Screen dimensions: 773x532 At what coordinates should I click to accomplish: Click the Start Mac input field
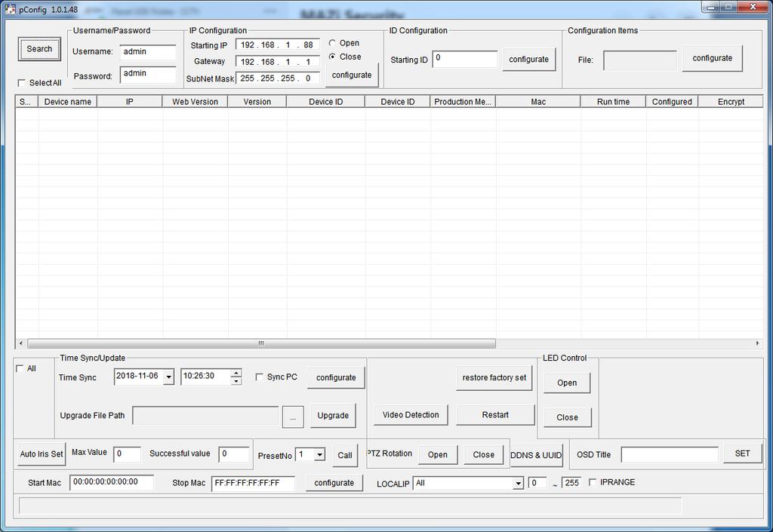(112, 483)
